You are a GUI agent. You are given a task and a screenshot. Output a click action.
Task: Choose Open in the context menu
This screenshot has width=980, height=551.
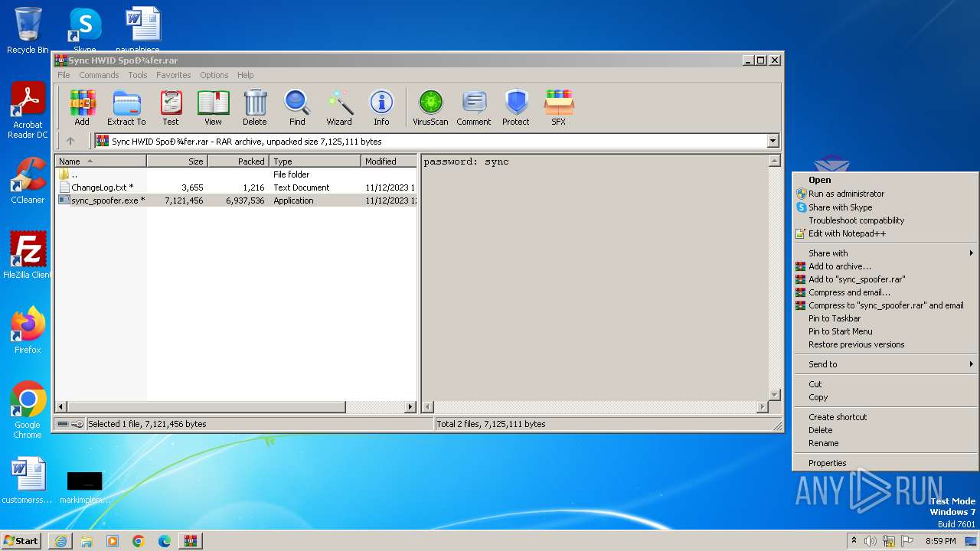pyautogui.click(x=885, y=180)
